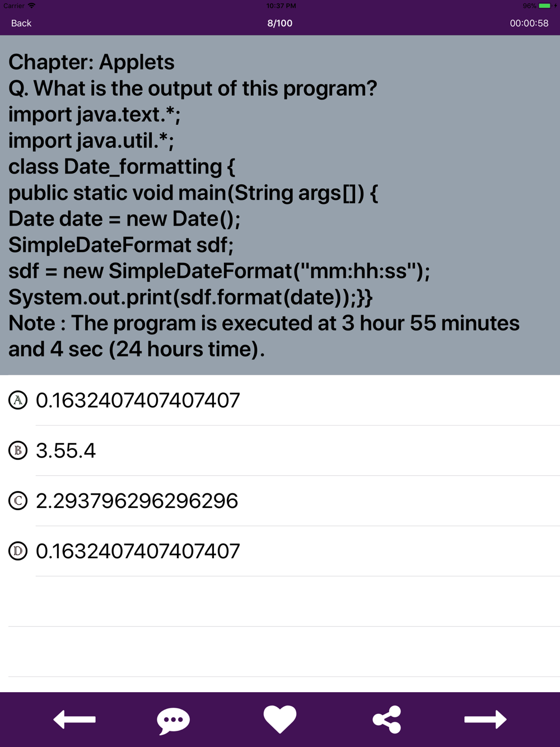Go to the previous question arrow
560x747 pixels.
coord(74,720)
